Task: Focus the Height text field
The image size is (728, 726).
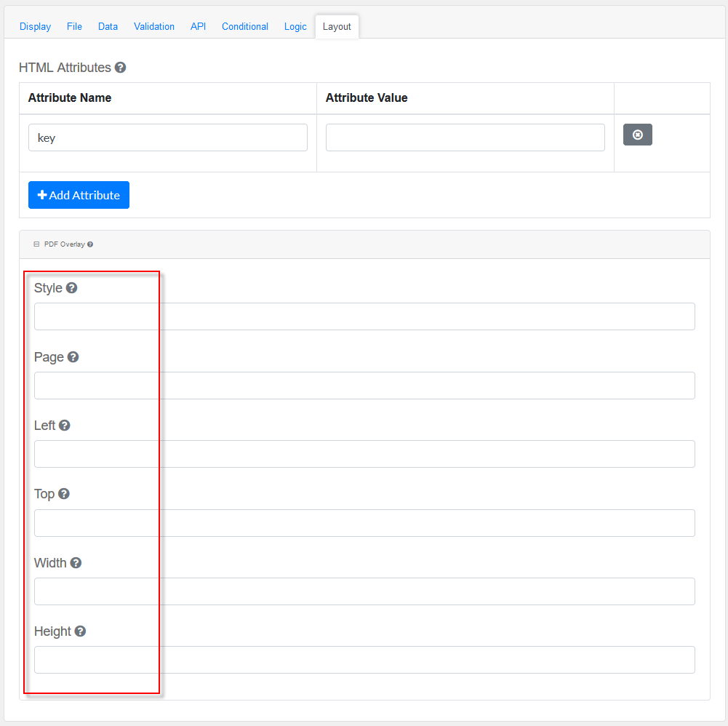Action: (364, 660)
